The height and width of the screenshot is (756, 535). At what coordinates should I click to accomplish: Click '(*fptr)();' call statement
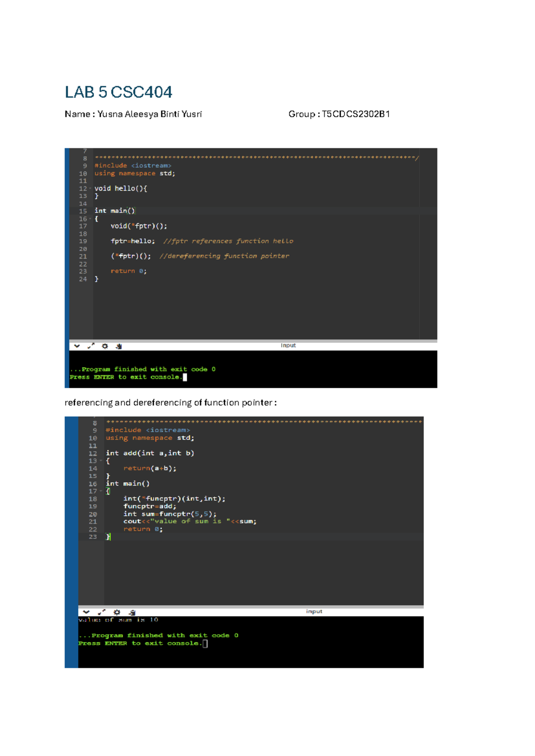pyautogui.click(x=131, y=256)
